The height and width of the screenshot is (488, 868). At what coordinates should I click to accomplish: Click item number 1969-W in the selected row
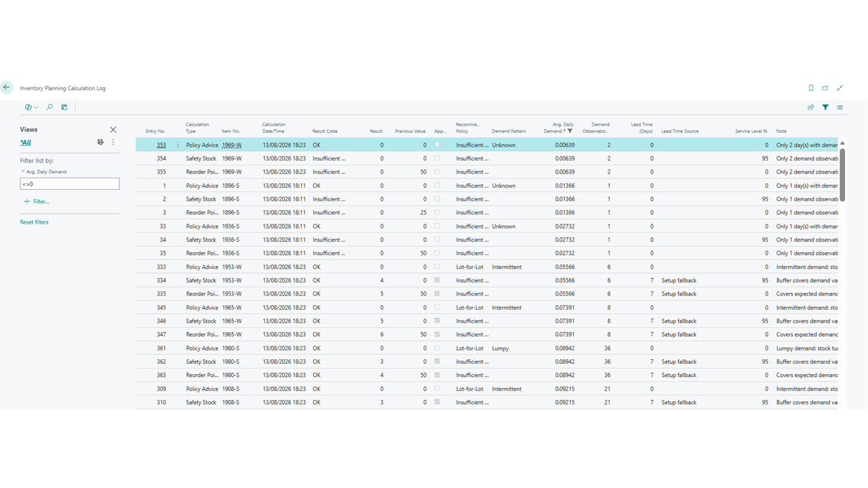coord(232,145)
